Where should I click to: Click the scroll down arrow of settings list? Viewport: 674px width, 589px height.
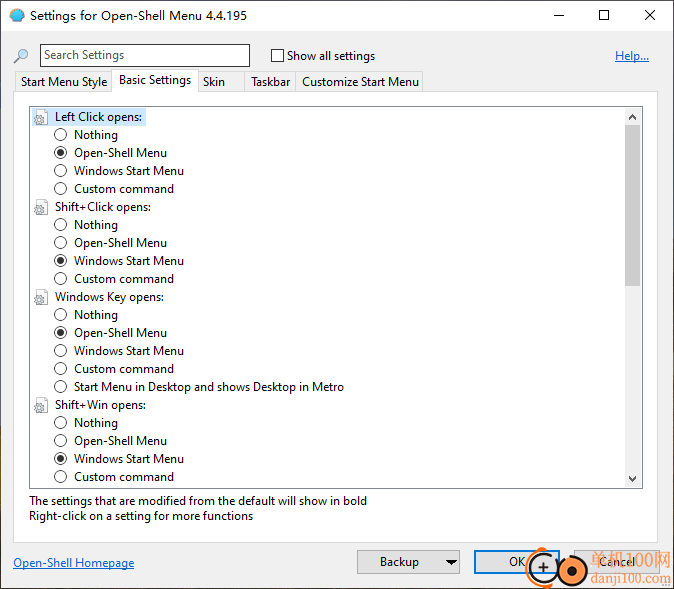click(632, 479)
